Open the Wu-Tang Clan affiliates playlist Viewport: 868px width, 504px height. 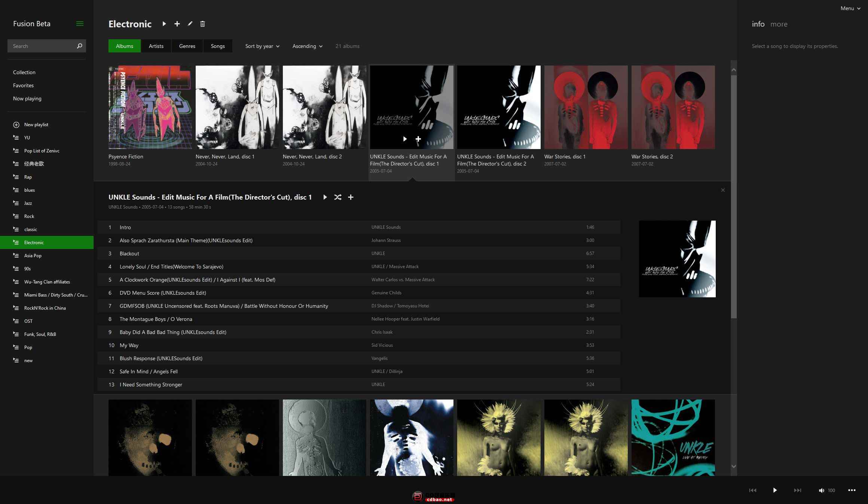click(47, 282)
